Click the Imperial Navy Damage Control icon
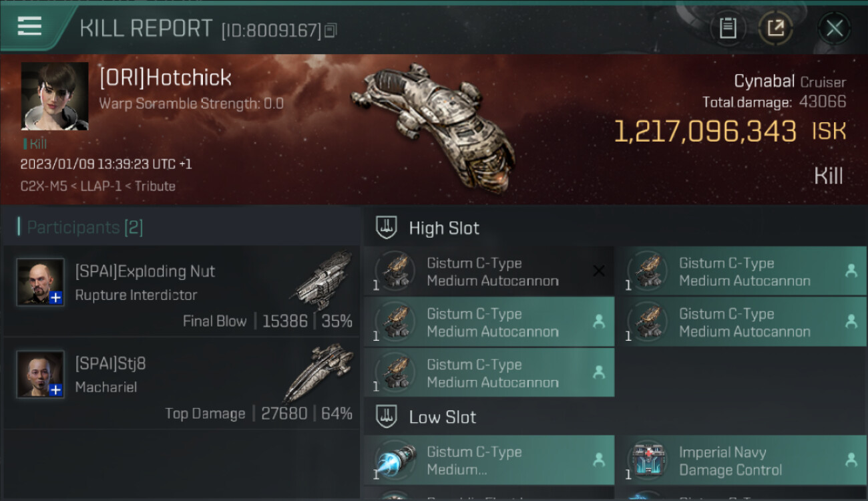 (x=647, y=461)
